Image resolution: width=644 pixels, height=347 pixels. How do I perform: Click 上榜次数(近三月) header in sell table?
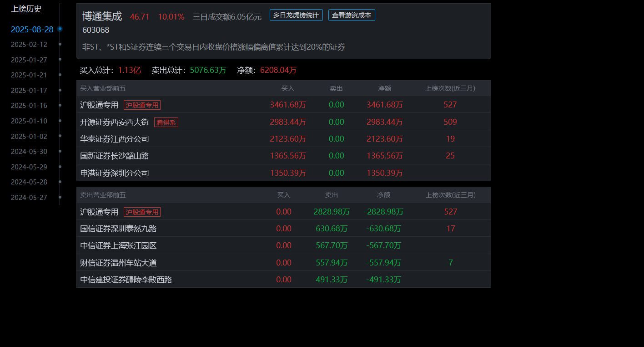(x=451, y=195)
